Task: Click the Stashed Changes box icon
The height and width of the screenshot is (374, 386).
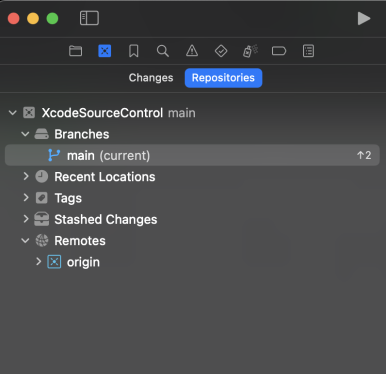Action: [42, 219]
